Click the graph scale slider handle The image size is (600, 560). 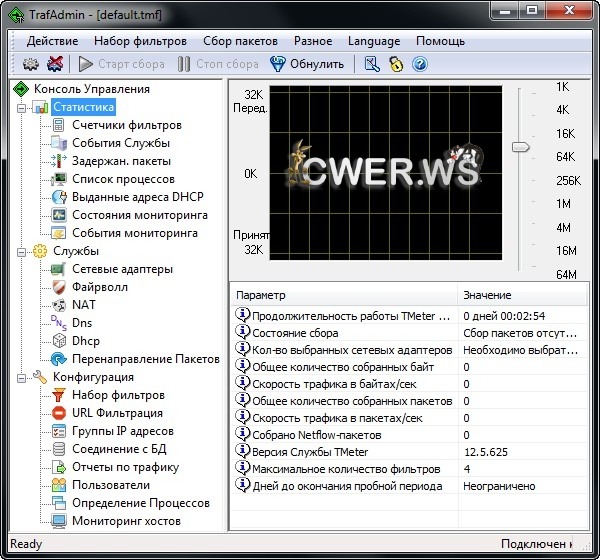(520, 148)
